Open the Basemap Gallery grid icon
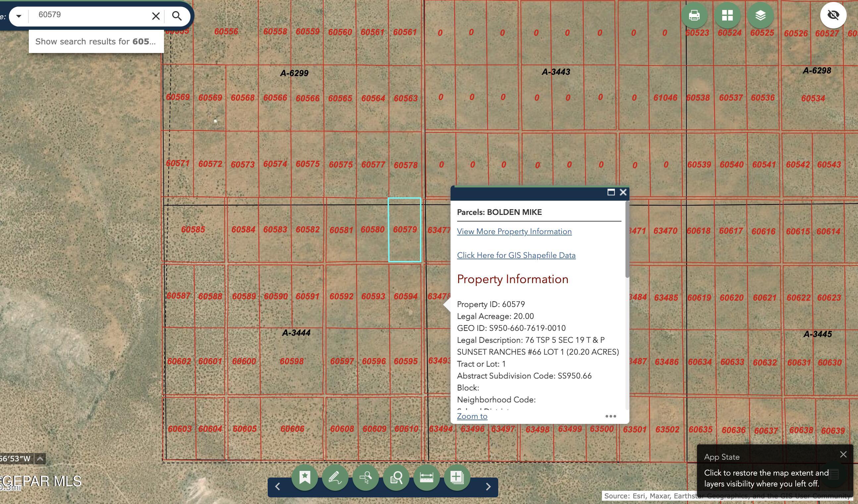This screenshot has width=858, height=504. pyautogui.click(x=727, y=15)
